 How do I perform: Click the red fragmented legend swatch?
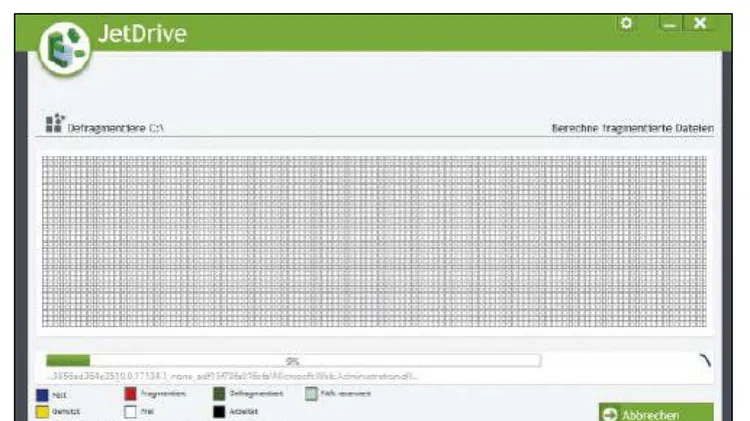pos(130,394)
